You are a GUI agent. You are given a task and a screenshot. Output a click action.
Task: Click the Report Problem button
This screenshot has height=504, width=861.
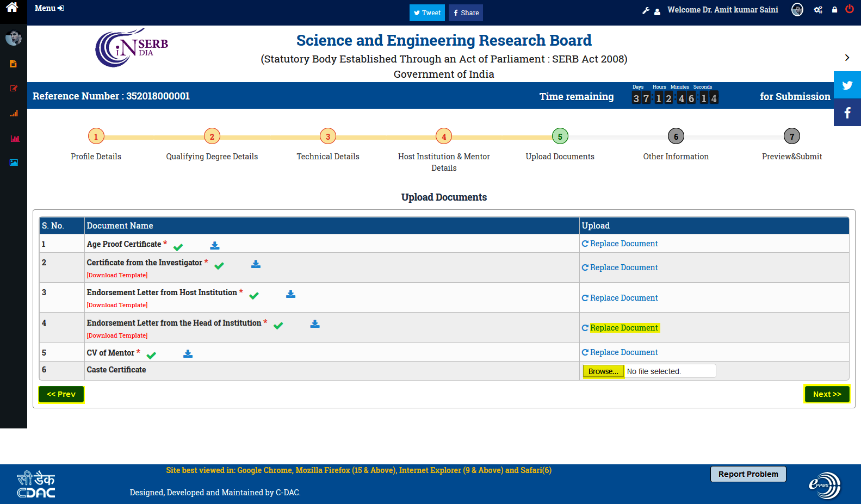(748, 474)
